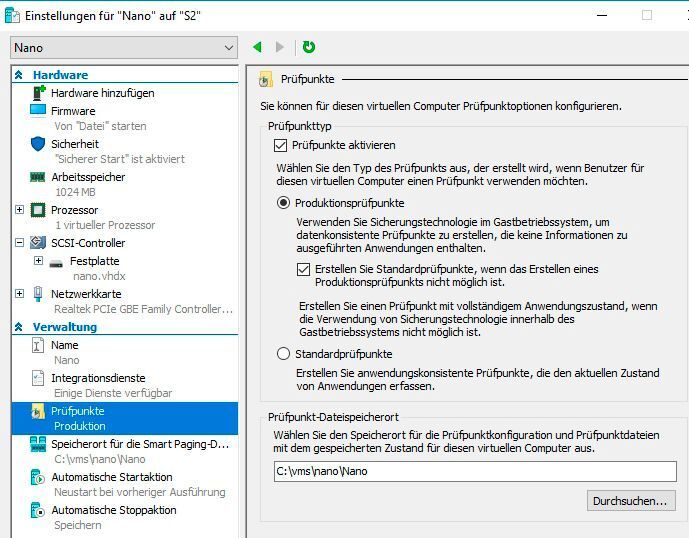Click the Sicherheit shield icon

[x=38, y=143]
